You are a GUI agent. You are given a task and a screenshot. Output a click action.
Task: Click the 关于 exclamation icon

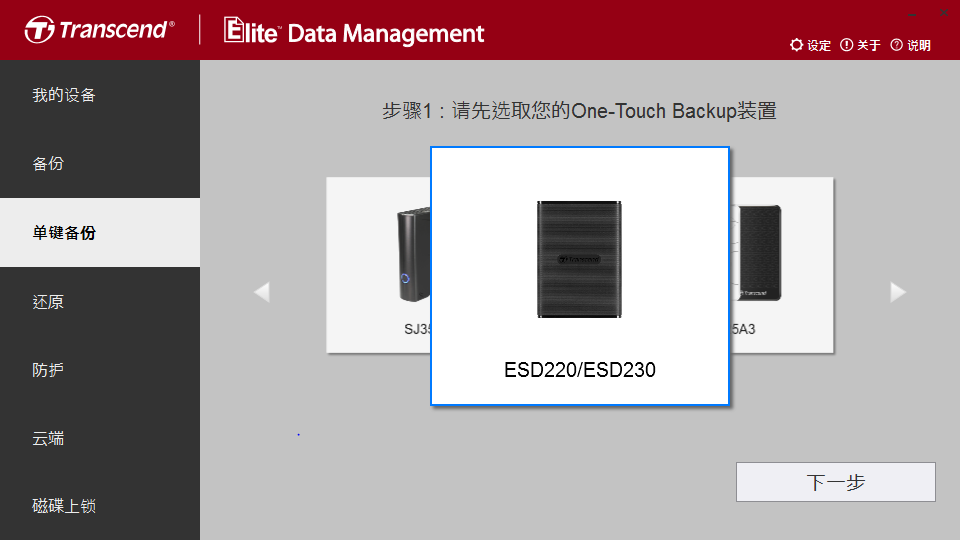pos(846,45)
